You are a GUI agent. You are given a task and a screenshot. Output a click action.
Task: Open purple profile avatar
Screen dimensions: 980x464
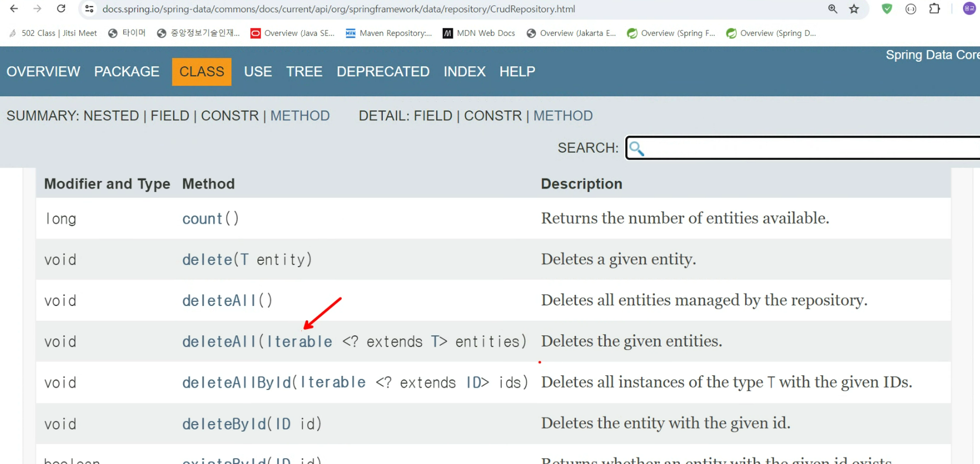coord(969,9)
